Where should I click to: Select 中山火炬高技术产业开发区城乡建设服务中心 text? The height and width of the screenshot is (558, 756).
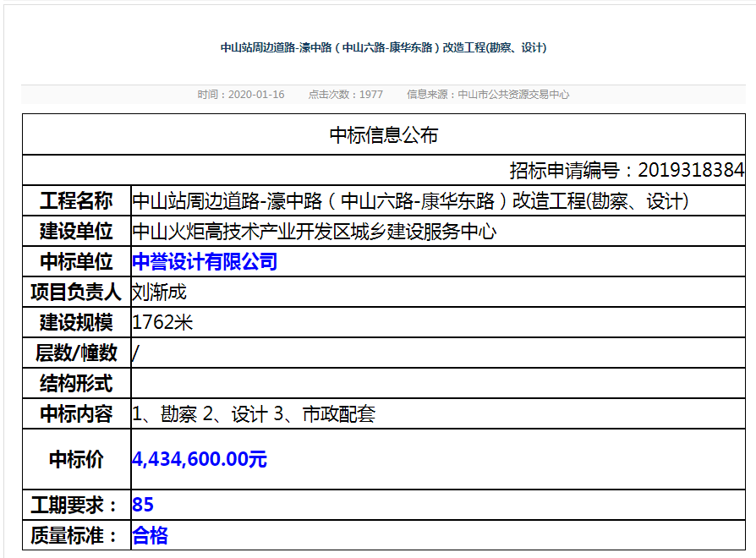point(315,232)
